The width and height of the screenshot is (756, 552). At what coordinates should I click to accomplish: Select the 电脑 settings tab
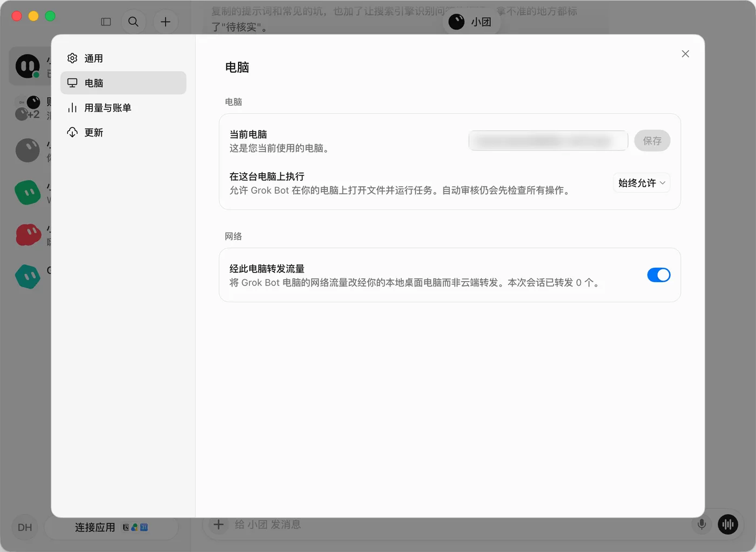pos(123,83)
